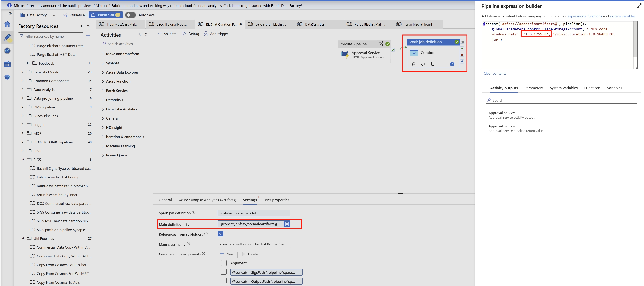Expand the Feedback folder

[28, 63]
